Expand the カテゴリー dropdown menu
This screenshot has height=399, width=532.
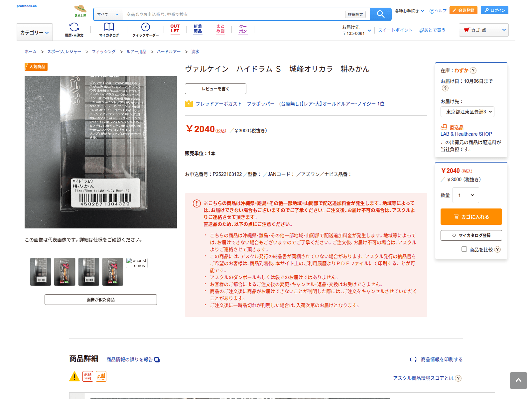35,32
